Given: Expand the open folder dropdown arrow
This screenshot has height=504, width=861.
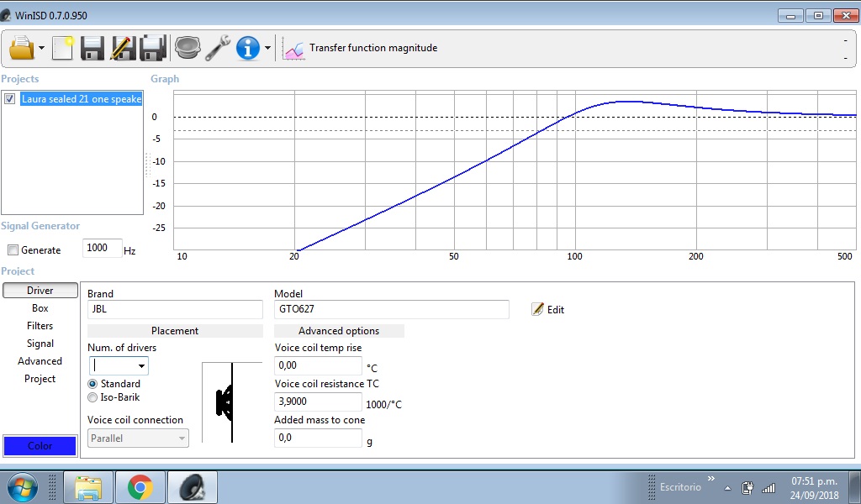Looking at the screenshot, I should 41,48.
